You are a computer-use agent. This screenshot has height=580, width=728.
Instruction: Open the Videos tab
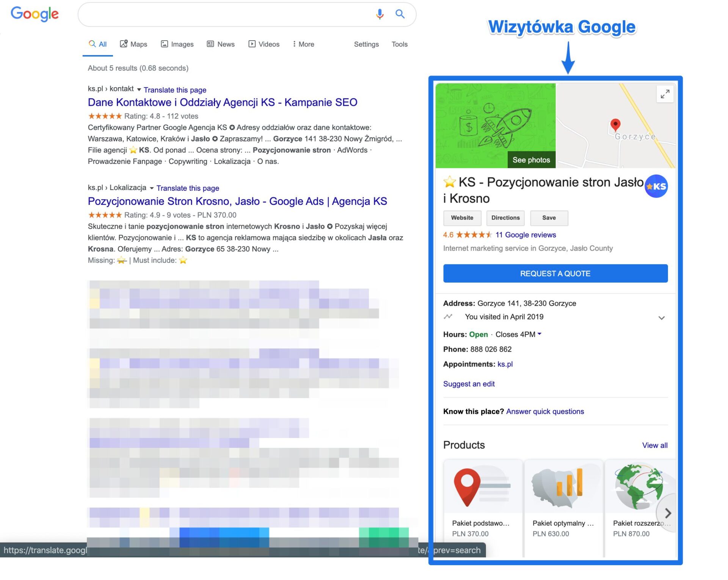click(264, 44)
